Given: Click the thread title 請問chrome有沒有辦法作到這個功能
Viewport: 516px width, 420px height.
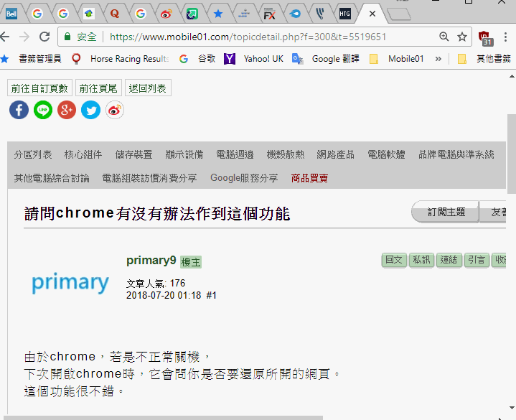Looking at the screenshot, I should 157,214.
